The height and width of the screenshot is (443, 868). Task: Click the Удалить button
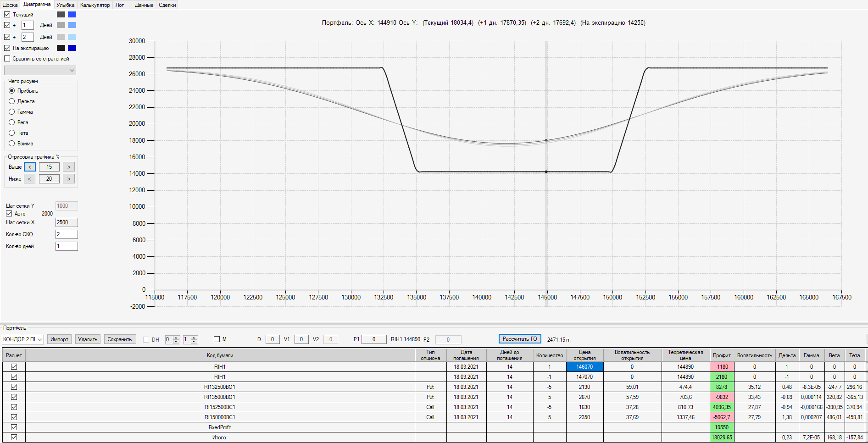coord(88,339)
